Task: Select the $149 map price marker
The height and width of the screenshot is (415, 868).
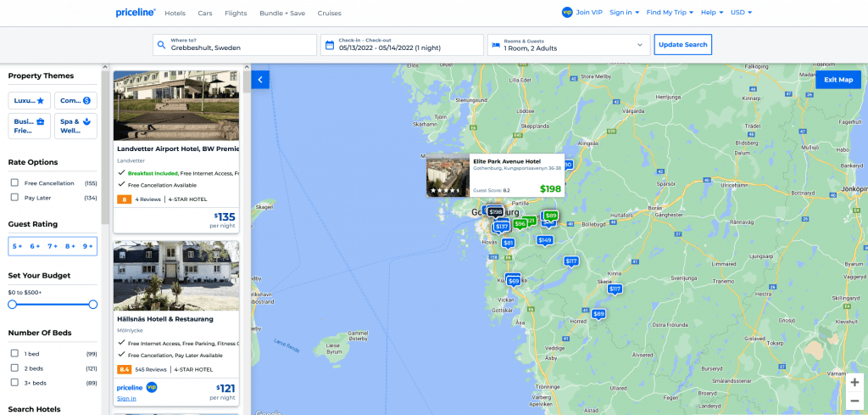Action: tap(544, 240)
